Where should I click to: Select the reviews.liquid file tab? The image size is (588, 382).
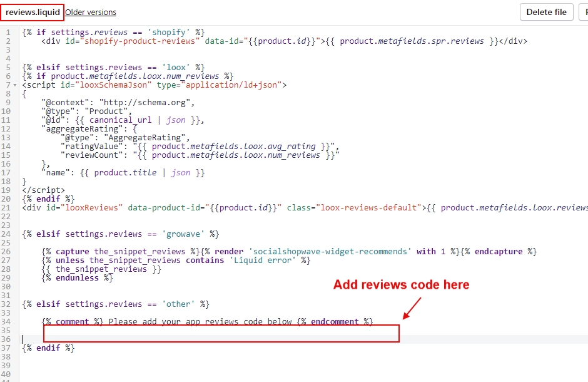click(x=33, y=13)
